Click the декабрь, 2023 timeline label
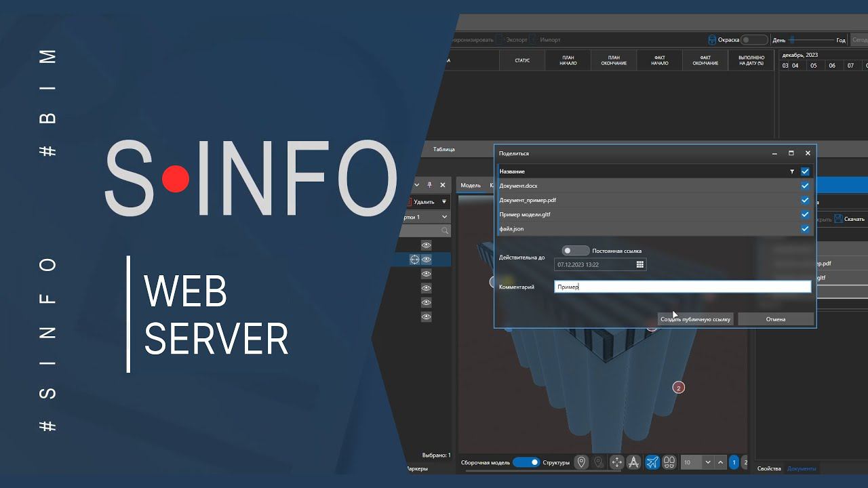The image size is (868, 488). click(800, 55)
